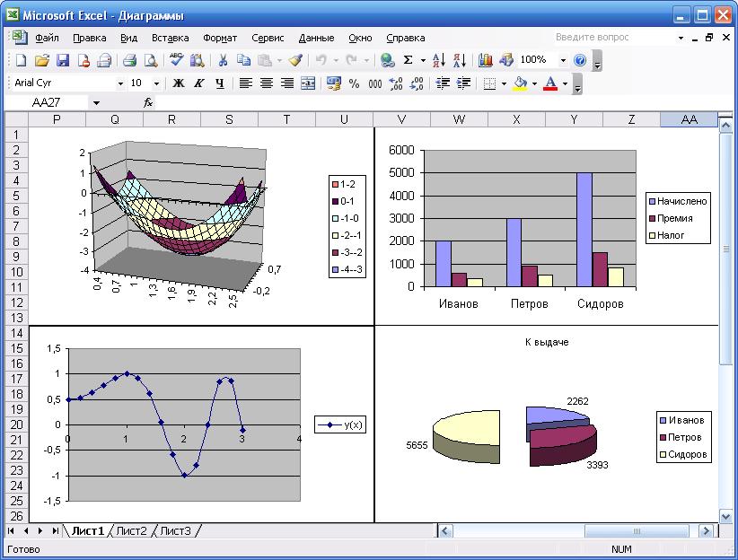The image size is (738, 560).
Task: Go to the last sheet tab arrow
Action: (55, 530)
